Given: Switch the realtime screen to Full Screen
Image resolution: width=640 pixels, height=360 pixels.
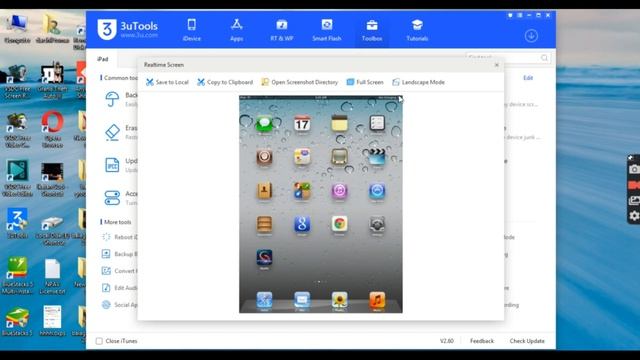Looking at the screenshot, I should [365, 82].
